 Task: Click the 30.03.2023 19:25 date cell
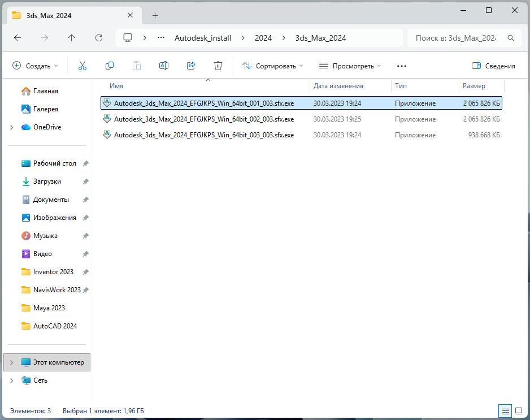pos(337,119)
